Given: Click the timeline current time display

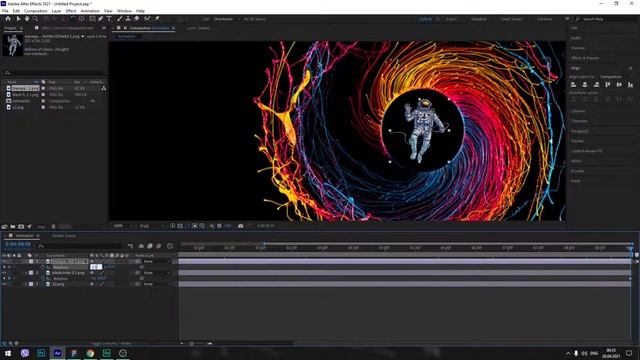Looking at the screenshot, I should pos(18,244).
